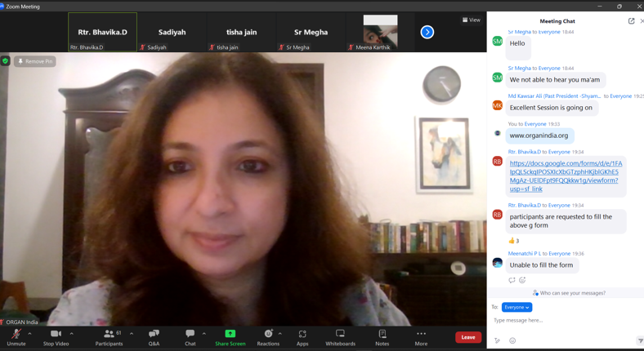Remove pin from pinned video
This screenshot has width=644, height=351.
(35, 61)
